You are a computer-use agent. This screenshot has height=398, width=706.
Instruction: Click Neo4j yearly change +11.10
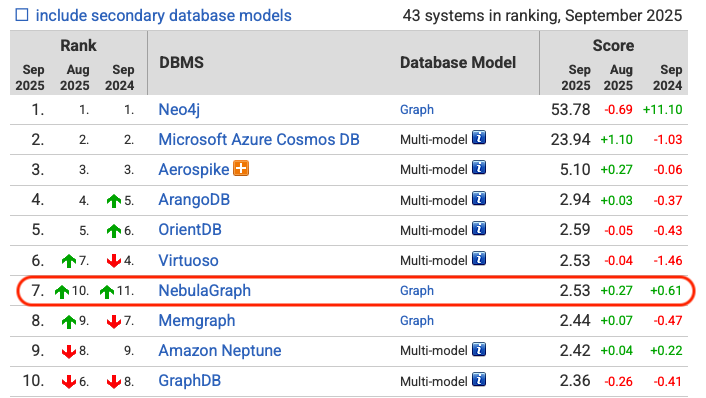[x=662, y=110]
